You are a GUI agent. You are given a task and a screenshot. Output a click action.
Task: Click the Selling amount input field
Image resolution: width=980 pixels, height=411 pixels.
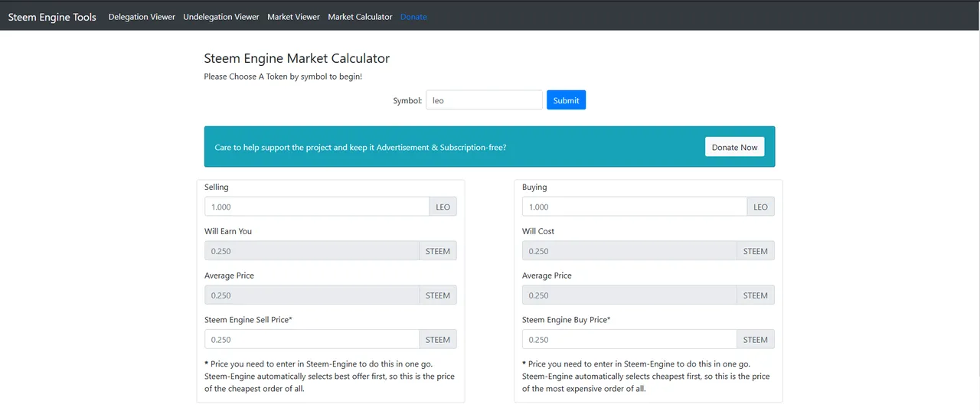tap(317, 207)
